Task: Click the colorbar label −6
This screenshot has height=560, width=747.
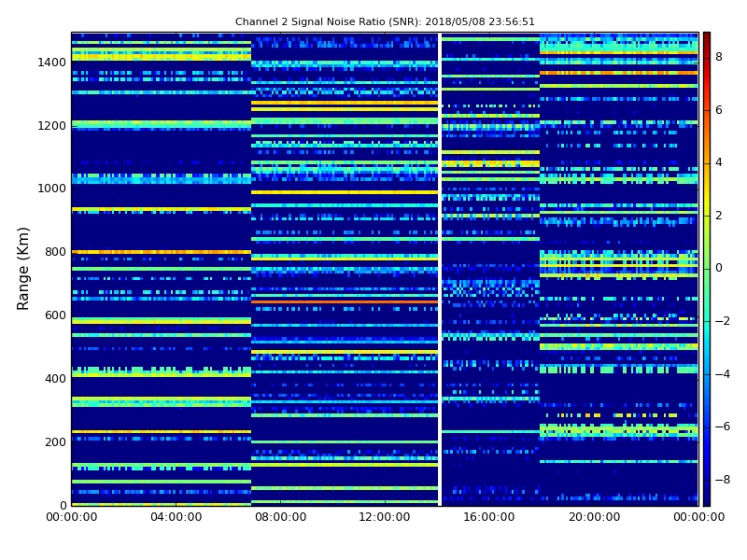Action: tap(723, 427)
